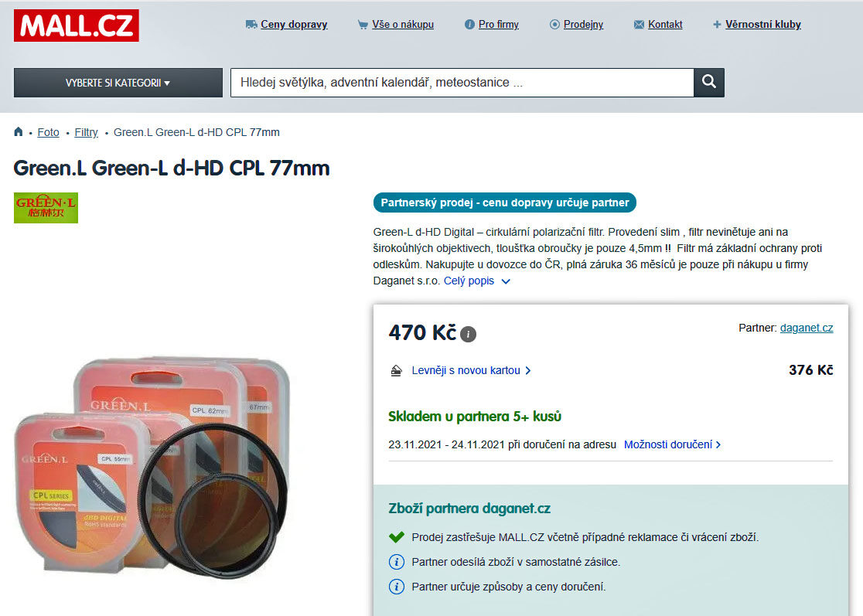
Task: Click the truck icon next to Ceny dopravy
Action: click(251, 25)
